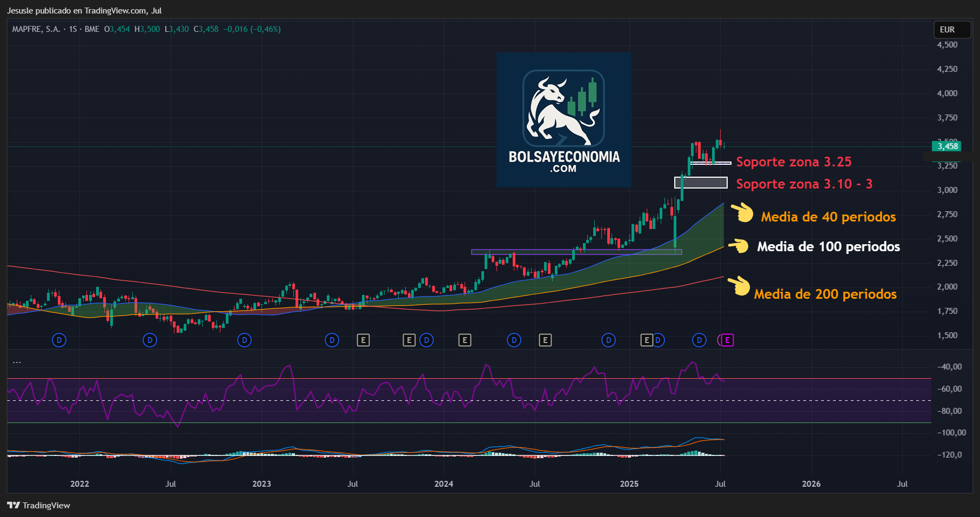Click the 'Soporte zona 3.25' annotation
Viewport: 980px width, 517px height.
794,162
